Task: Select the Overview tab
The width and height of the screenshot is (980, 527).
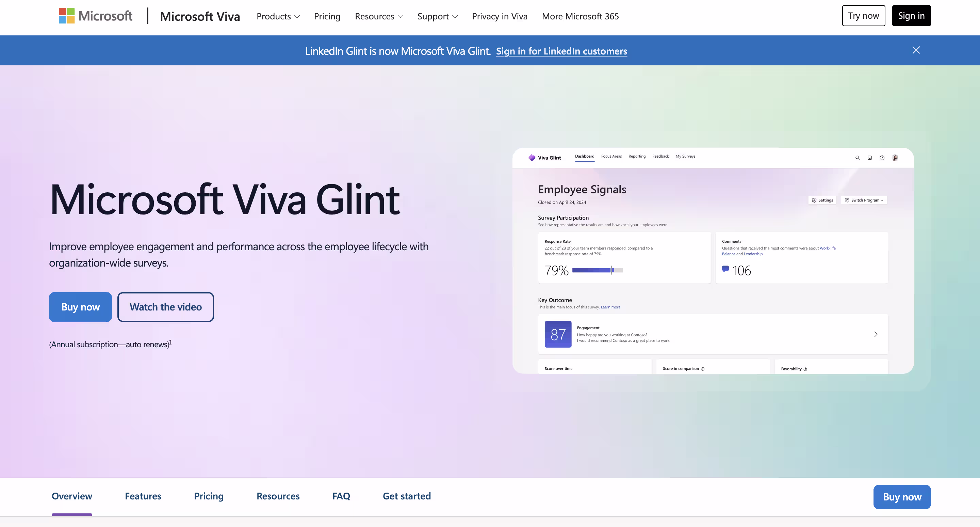Action: click(x=72, y=496)
